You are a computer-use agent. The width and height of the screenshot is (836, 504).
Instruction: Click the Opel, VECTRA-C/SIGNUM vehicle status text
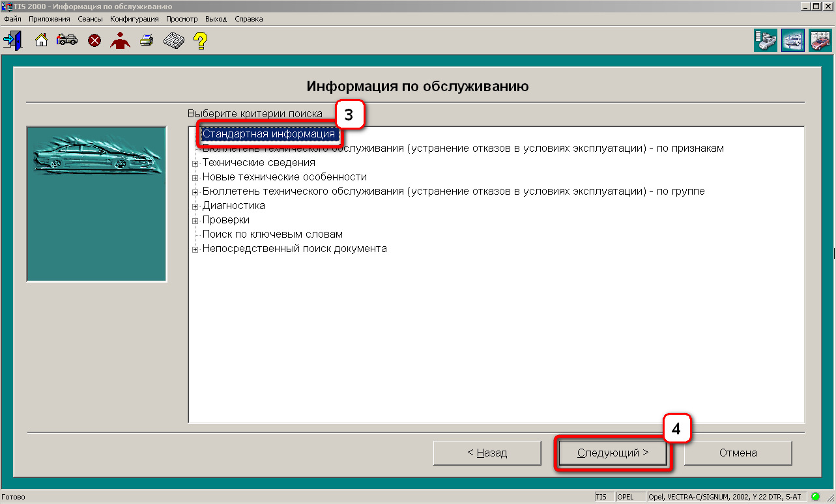pos(727,497)
